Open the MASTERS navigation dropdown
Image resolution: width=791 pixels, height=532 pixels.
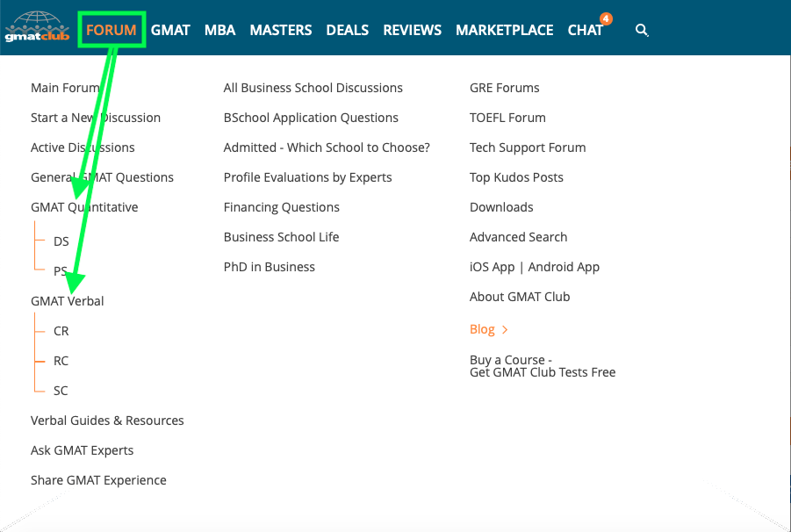click(280, 29)
